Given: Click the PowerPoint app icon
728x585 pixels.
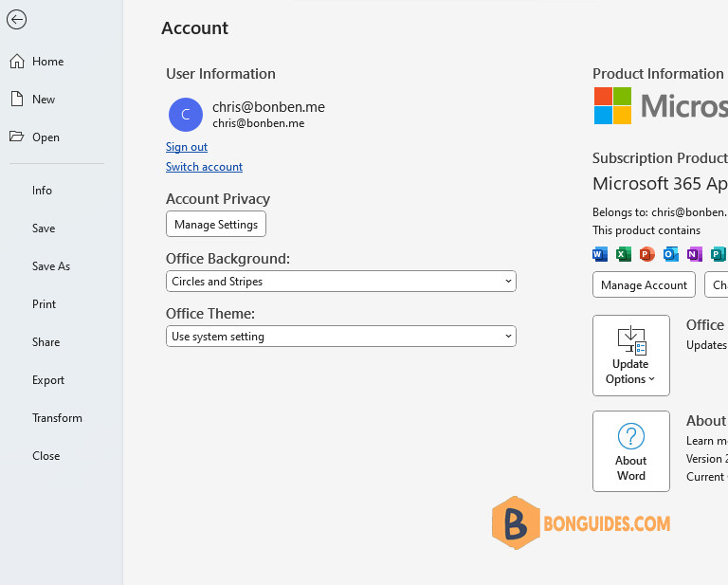Looking at the screenshot, I should tap(646, 254).
